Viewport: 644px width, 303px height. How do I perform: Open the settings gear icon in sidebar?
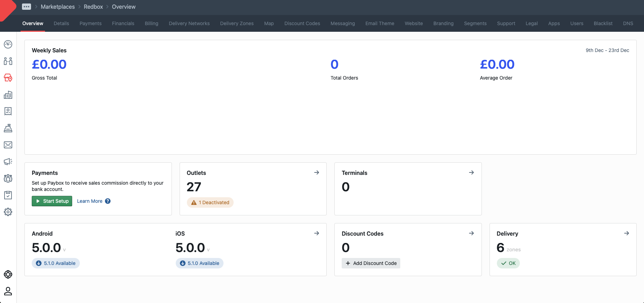coord(8,212)
